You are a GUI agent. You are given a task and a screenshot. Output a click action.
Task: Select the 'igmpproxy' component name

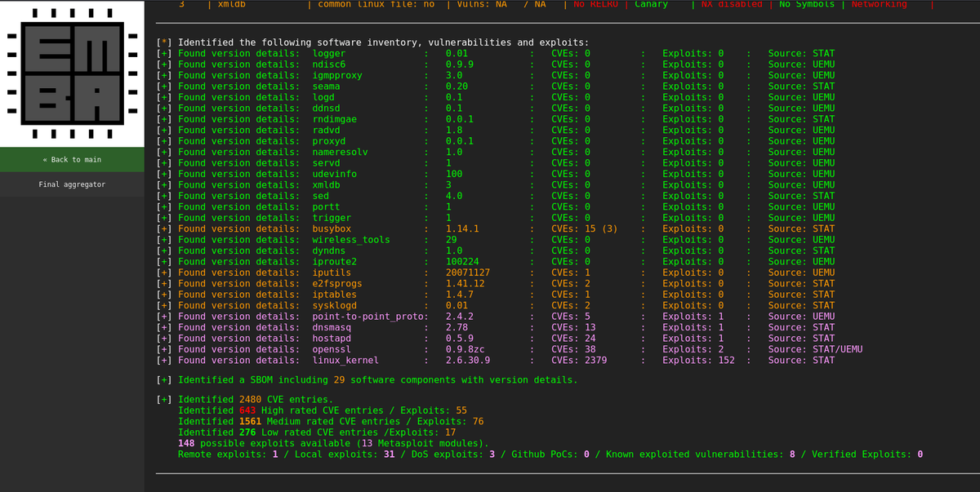tap(337, 76)
